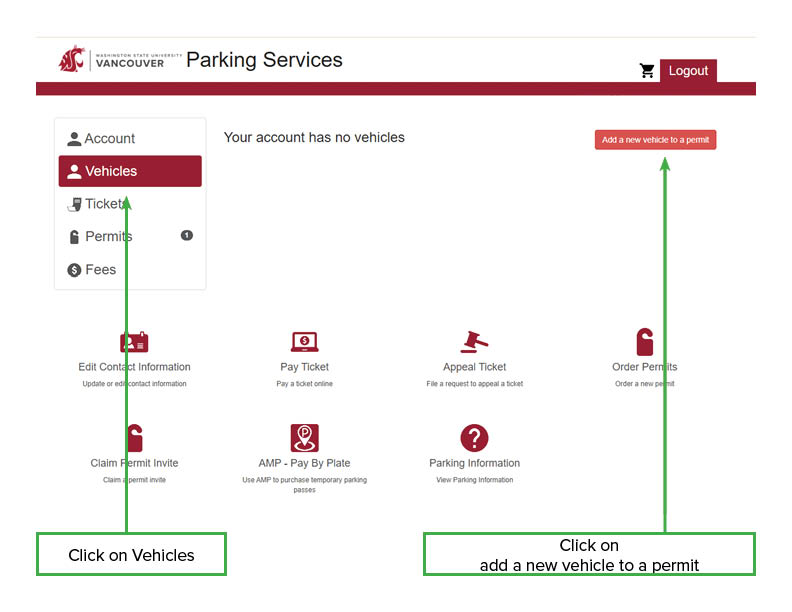Open the Claim Permit Invite link
The image size is (792, 612).
click(134, 463)
